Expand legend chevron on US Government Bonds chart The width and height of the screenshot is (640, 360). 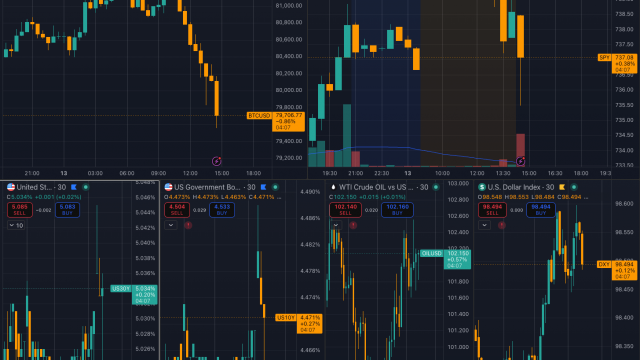[x=171, y=225]
